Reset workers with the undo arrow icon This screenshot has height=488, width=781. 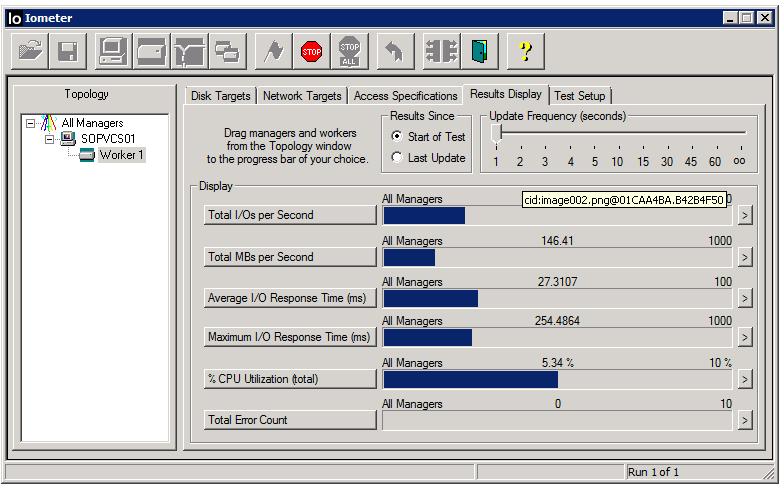(x=395, y=51)
